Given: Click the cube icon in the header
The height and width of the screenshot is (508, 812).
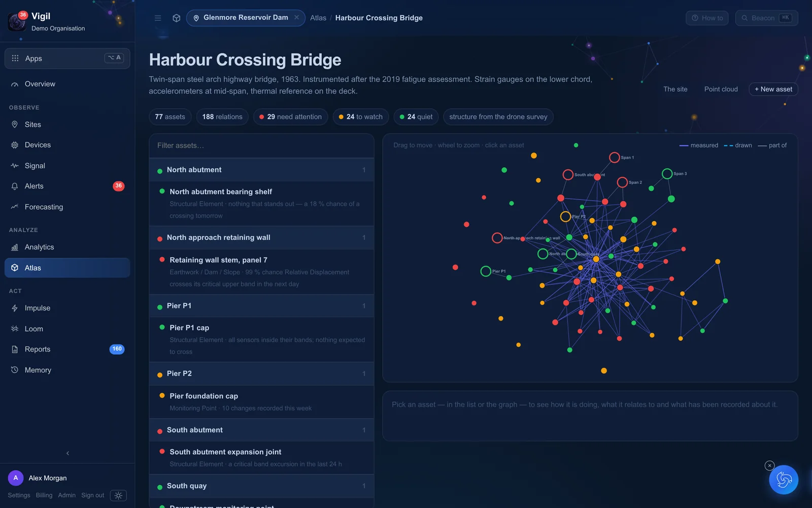Looking at the screenshot, I should click(x=177, y=18).
